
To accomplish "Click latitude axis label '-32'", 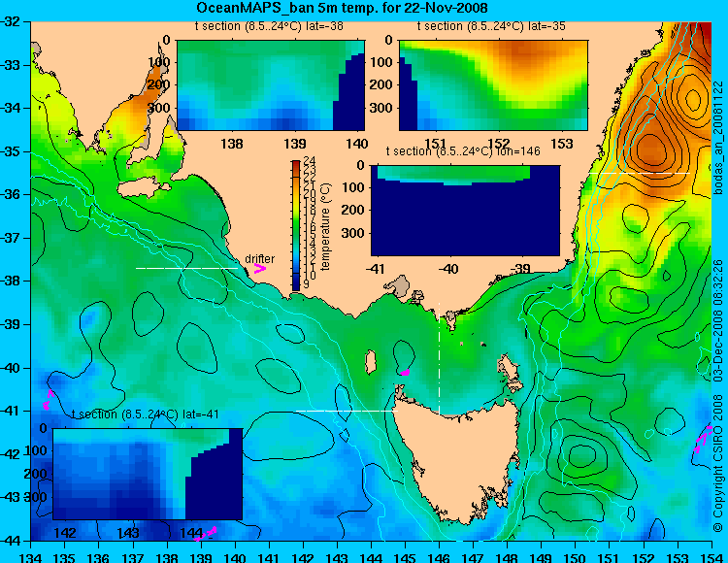I will [10, 21].
